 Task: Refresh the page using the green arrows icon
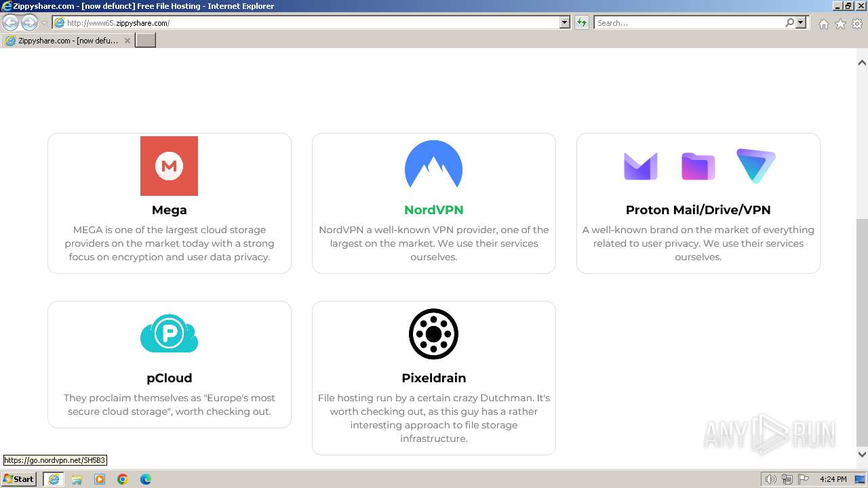[x=581, y=22]
